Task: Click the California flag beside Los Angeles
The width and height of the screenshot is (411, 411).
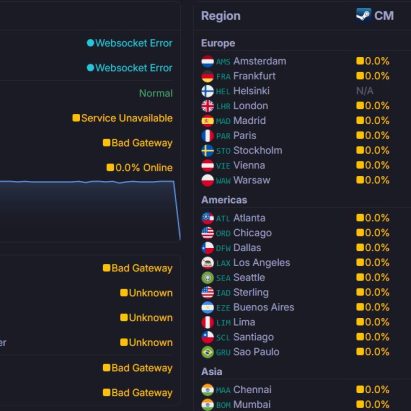Action: click(x=207, y=263)
